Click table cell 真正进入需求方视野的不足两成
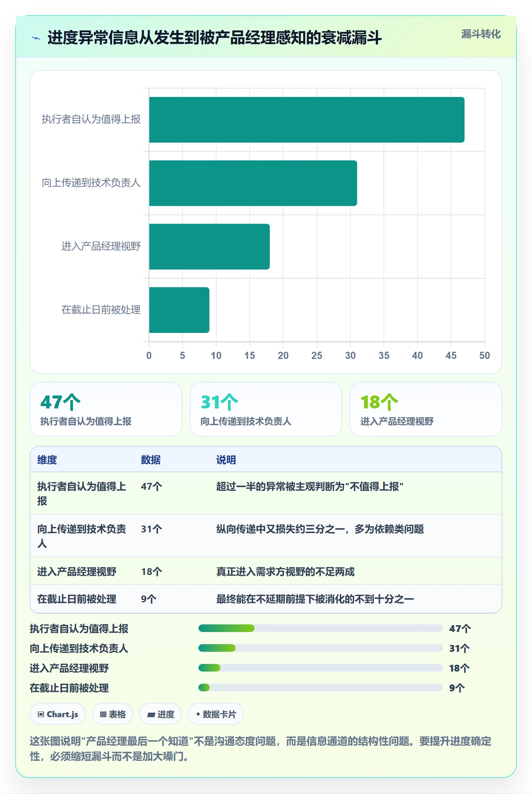 point(285,572)
